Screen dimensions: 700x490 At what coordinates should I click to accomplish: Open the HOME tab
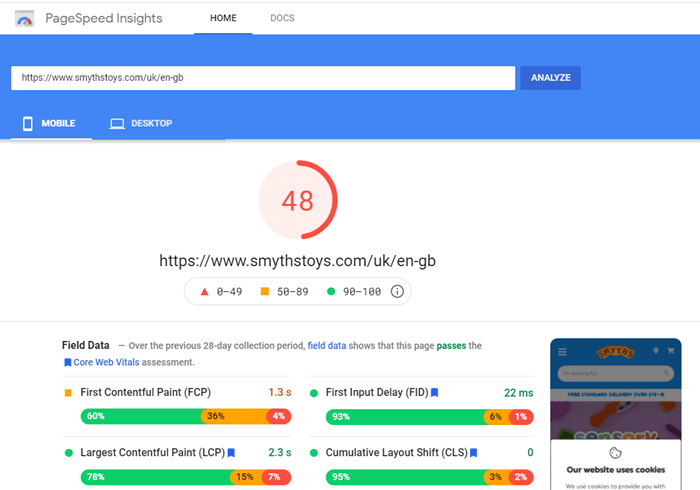click(223, 18)
